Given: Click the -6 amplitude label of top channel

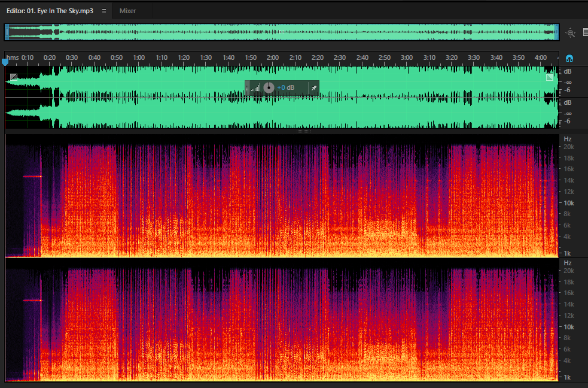Looking at the screenshot, I should click(568, 90).
